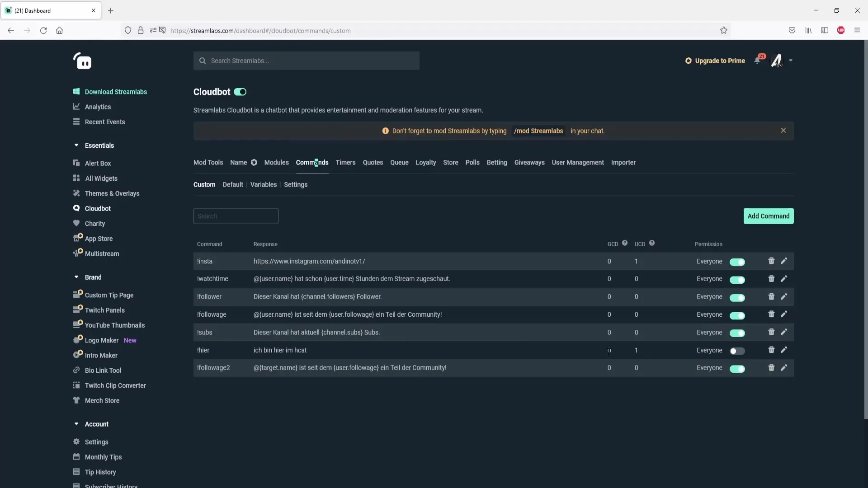The height and width of the screenshot is (488, 868).
Task: Delete the !followage command
Action: (771, 314)
